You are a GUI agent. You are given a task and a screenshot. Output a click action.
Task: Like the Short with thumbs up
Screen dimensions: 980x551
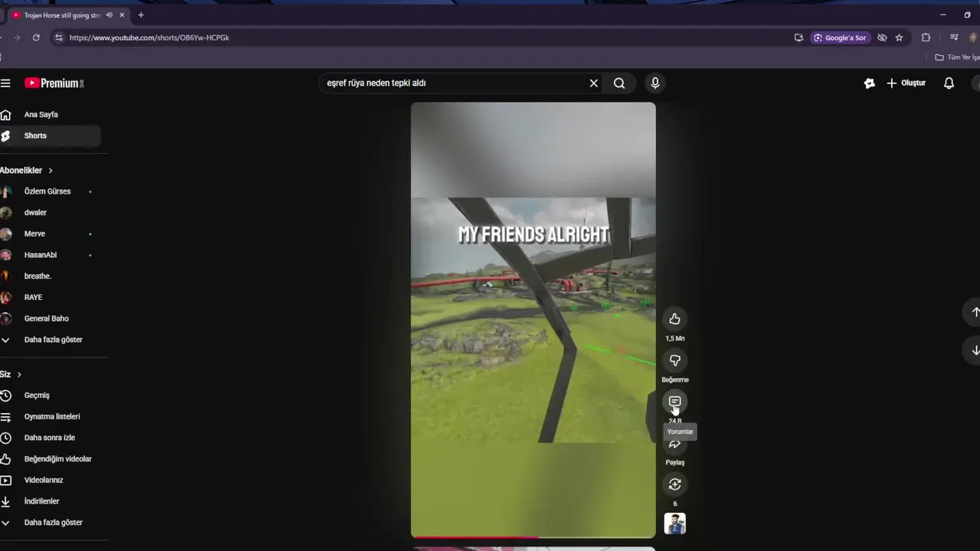tap(675, 319)
